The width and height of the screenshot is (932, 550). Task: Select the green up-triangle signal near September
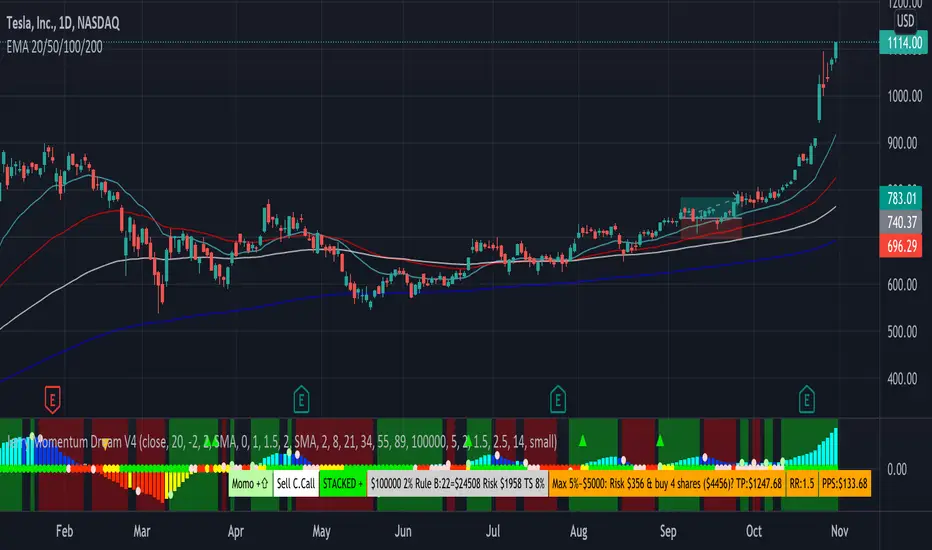660,441
